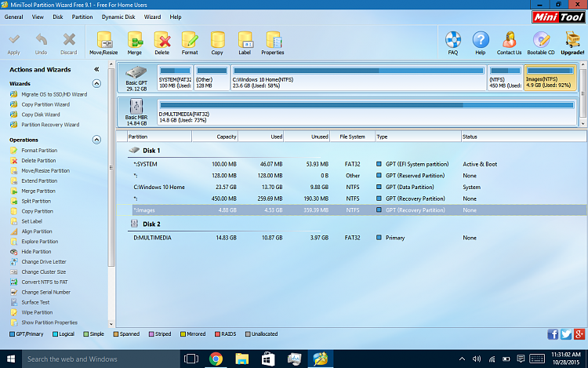The image size is (588, 368).
Task: Select the *:SYSTEM partition row
Action: [352, 164]
